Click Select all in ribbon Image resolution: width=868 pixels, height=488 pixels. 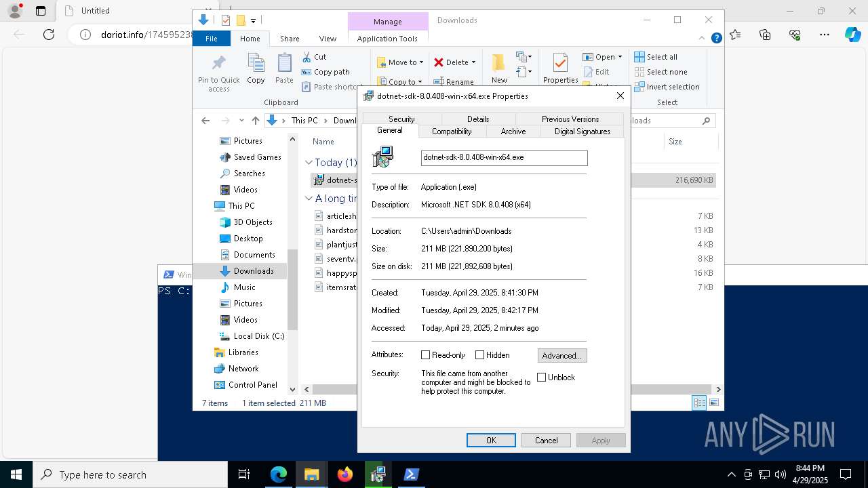click(x=656, y=57)
